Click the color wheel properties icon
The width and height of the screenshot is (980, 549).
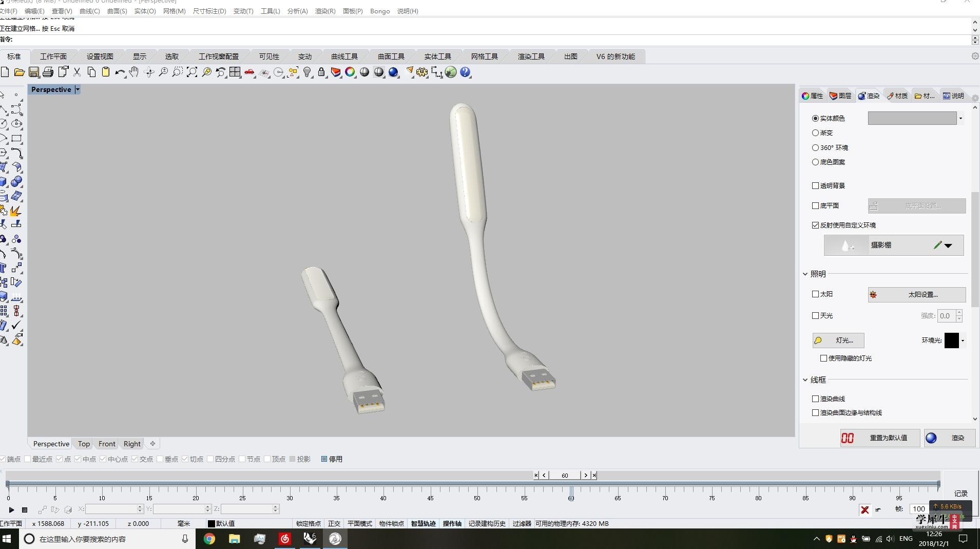click(x=350, y=72)
